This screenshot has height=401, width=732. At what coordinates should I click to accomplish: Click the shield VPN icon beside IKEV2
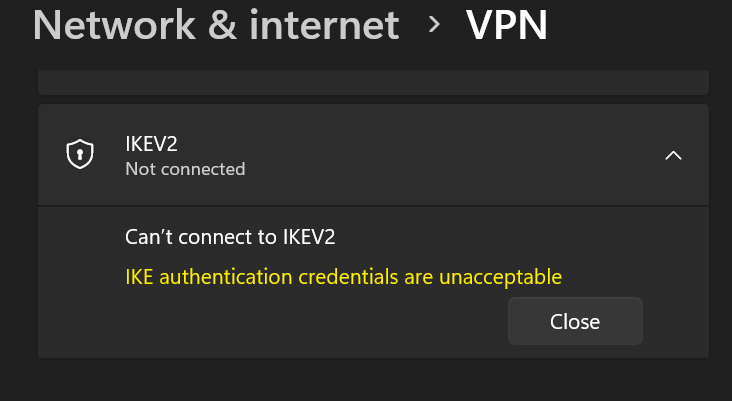point(80,155)
